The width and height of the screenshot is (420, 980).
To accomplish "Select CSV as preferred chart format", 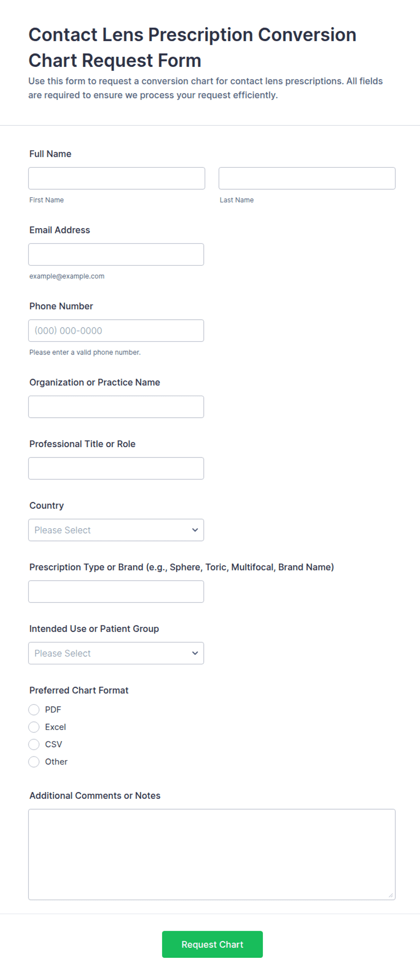I will (x=34, y=744).
